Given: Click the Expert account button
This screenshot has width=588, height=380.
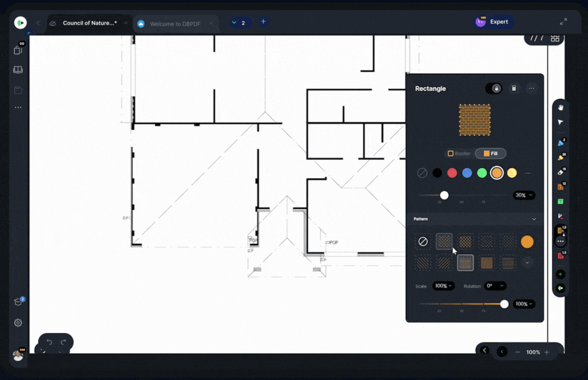Looking at the screenshot, I should point(493,22).
